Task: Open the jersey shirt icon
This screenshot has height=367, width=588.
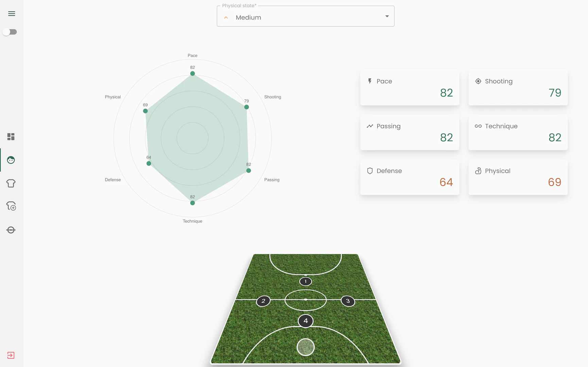Action: 11,183
